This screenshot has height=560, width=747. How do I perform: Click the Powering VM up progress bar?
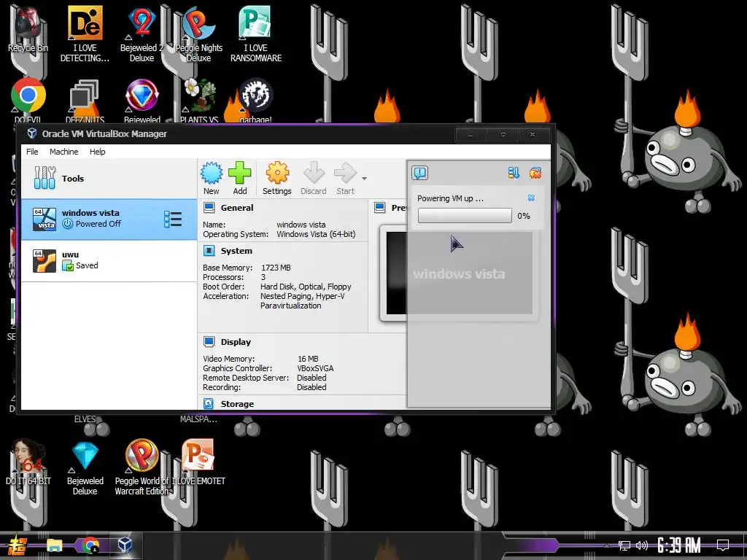[x=465, y=216]
